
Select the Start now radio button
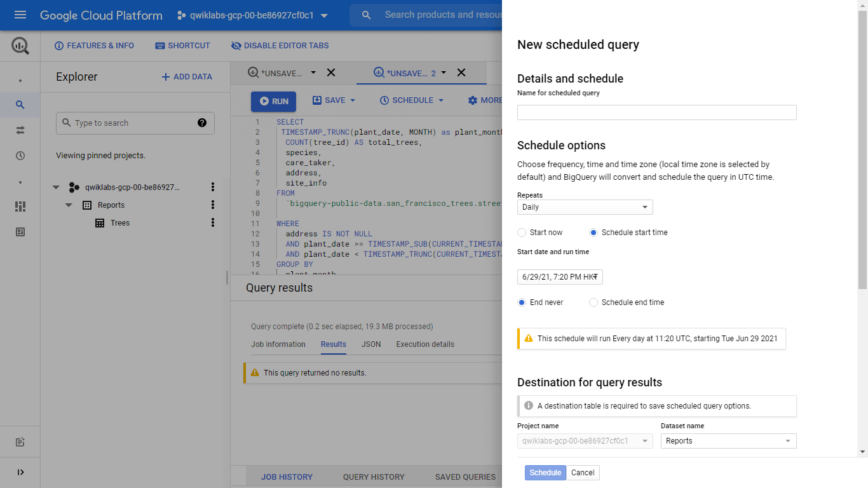522,233
